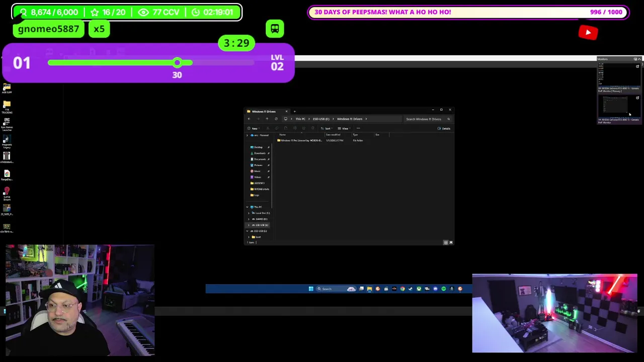Expand the highlighted ESD-USB (E:) node
Viewport: 644px width, 362px height.
[249, 225]
